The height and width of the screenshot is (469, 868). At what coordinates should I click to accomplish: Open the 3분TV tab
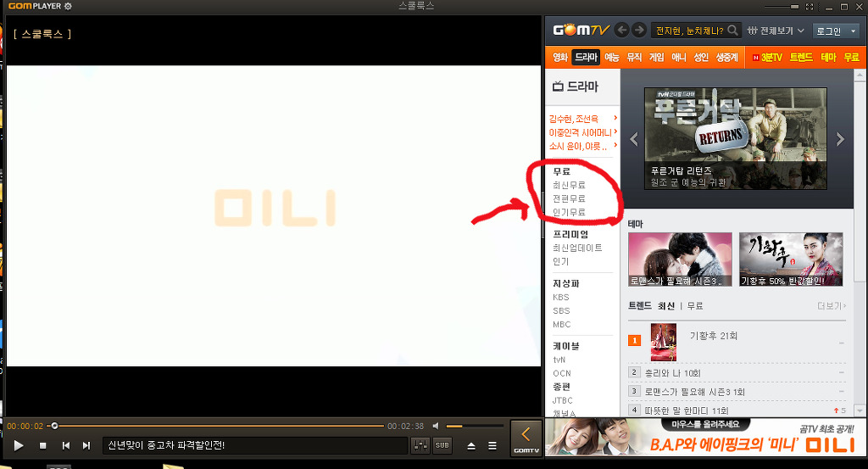767,57
